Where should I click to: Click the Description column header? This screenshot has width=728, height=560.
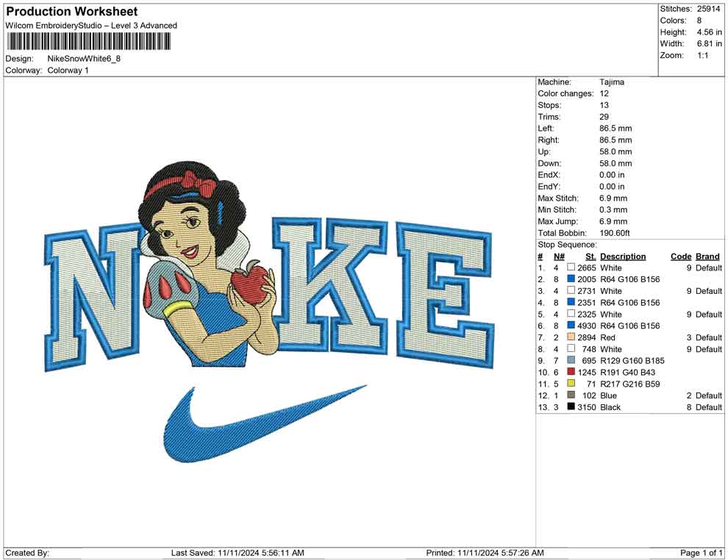[622, 256]
